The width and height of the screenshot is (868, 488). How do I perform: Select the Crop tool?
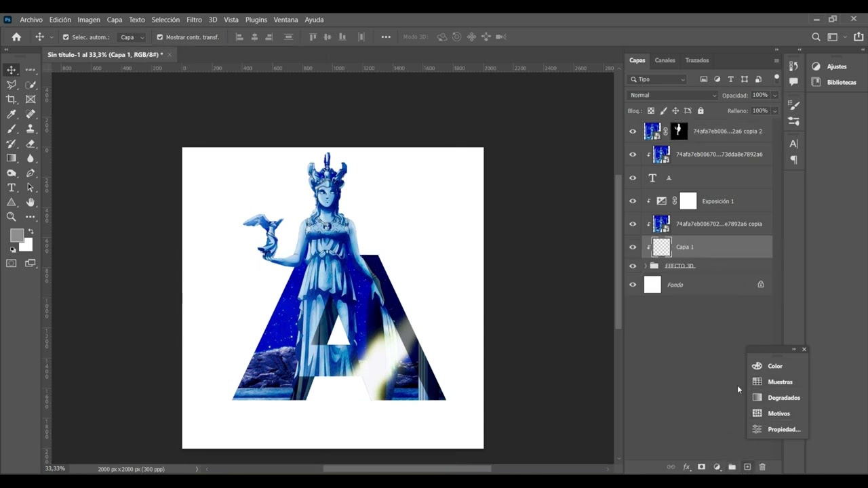pos(12,99)
